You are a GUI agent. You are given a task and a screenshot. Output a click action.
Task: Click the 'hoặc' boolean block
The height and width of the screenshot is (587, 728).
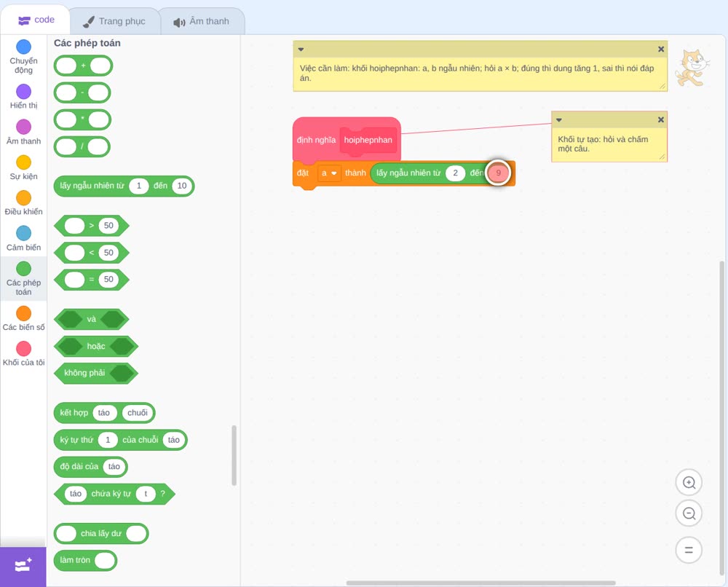96,347
